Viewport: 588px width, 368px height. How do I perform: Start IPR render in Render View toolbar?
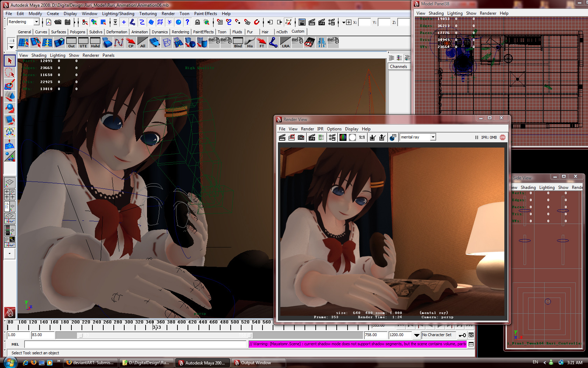coord(312,137)
